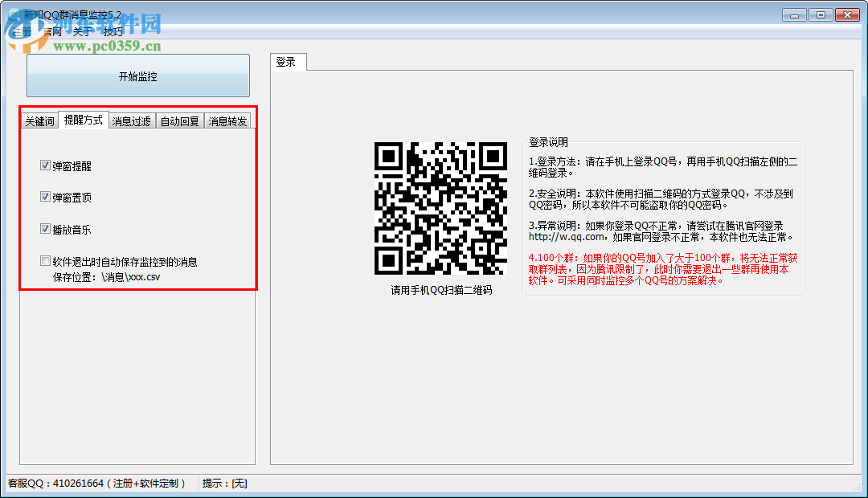
Task: Enable auto-save messages on exit option
Action: tap(46, 260)
